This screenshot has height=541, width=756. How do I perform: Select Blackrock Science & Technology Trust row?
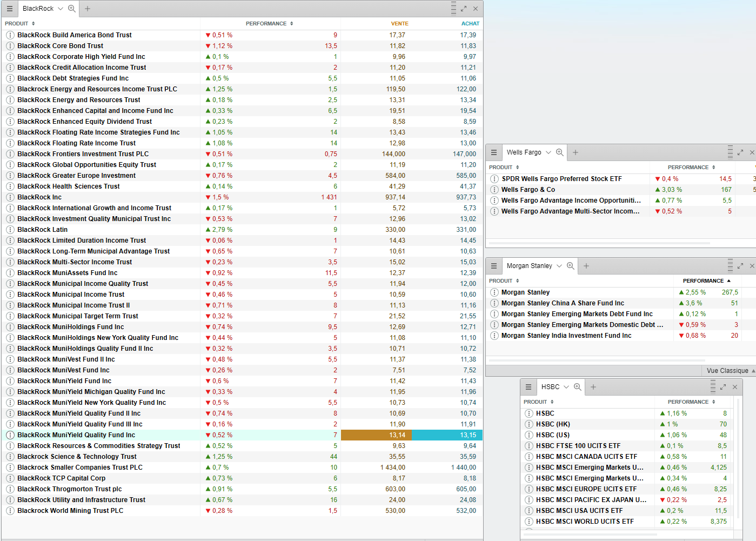(242, 457)
